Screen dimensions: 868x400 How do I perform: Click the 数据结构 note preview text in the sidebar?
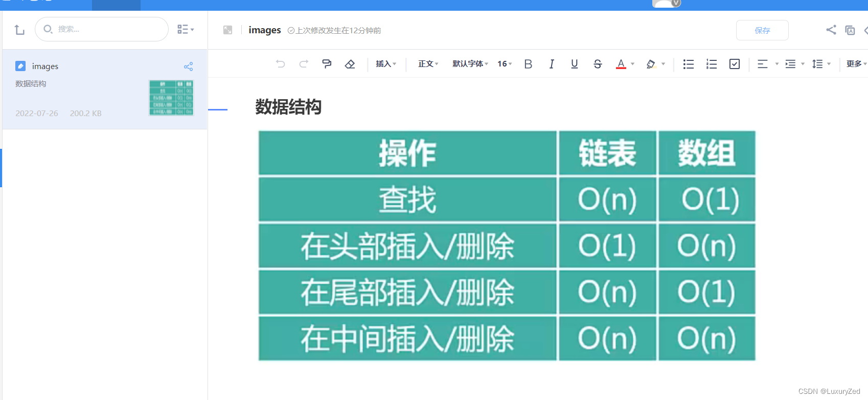[x=31, y=84]
